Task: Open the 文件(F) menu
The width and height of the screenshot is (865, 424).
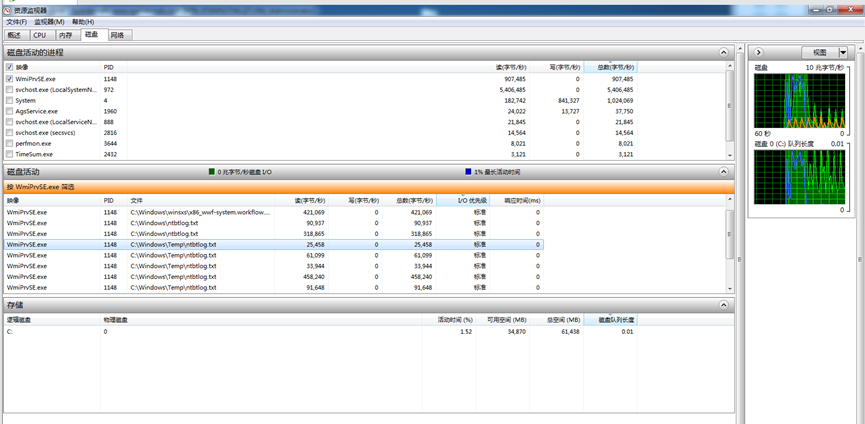Action: pyautogui.click(x=17, y=22)
